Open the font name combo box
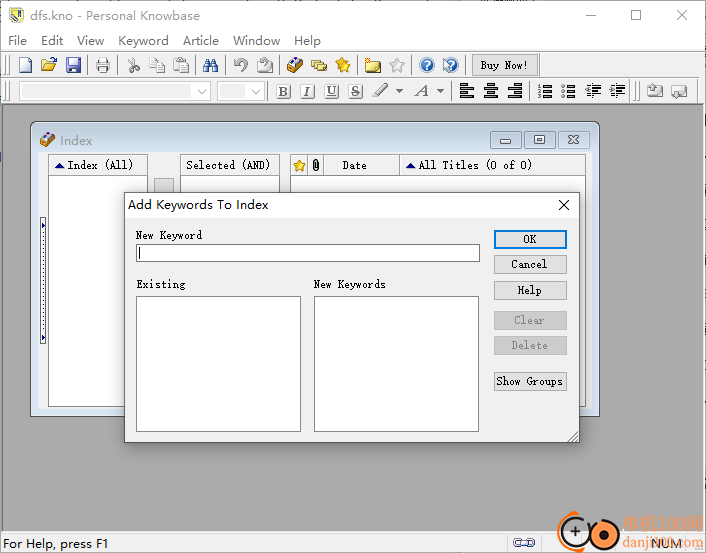The width and height of the screenshot is (706, 553). [x=115, y=91]
